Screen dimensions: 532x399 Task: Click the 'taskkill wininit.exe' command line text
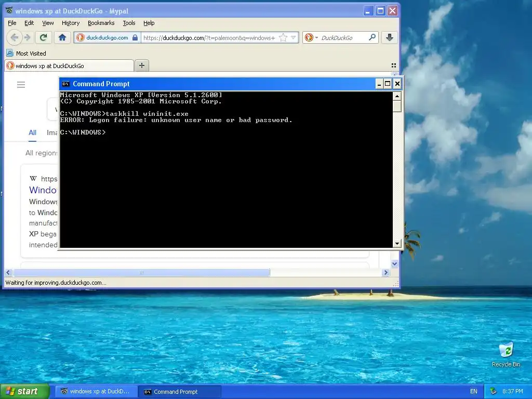[147, 114]
